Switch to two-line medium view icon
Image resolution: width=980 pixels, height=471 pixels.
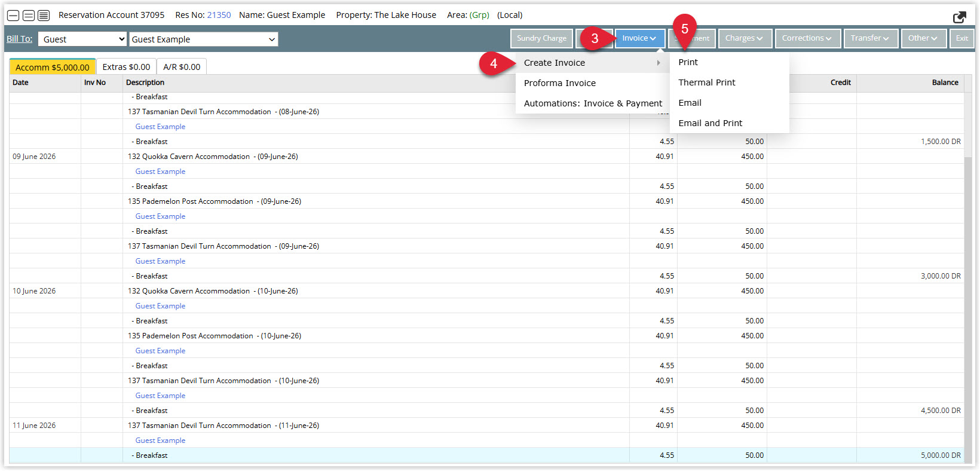coord(28,16)
